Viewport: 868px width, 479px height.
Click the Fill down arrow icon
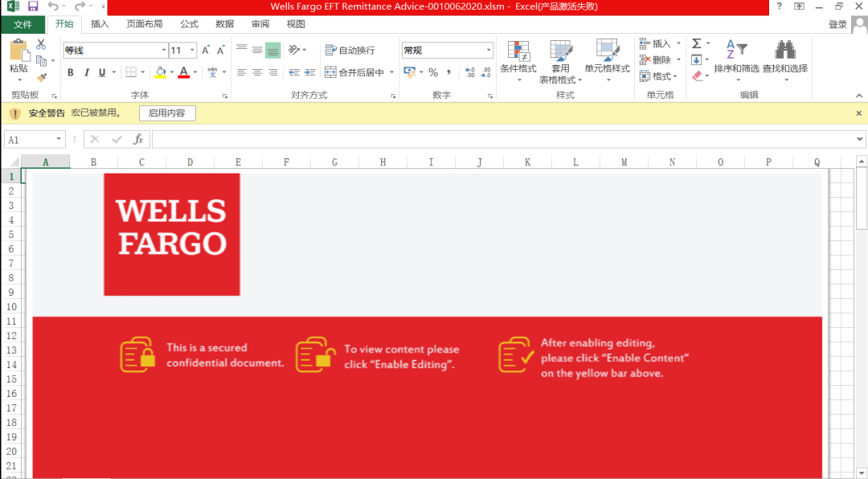tap(696, 59)
